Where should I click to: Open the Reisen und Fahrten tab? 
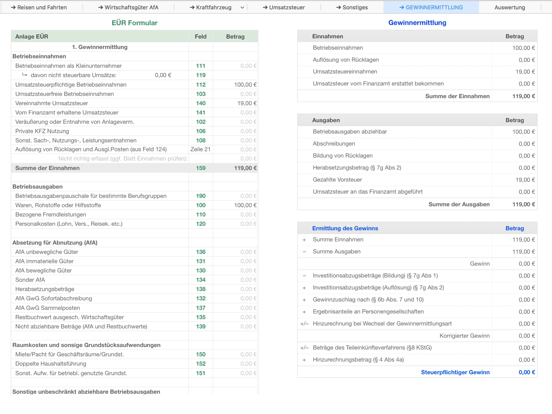pos(39,7)
